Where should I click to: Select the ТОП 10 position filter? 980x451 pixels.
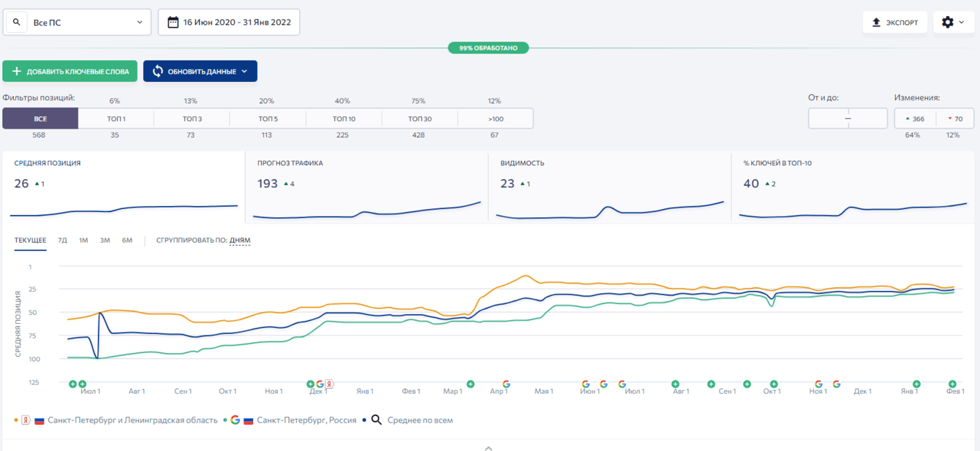click(344, 118)
